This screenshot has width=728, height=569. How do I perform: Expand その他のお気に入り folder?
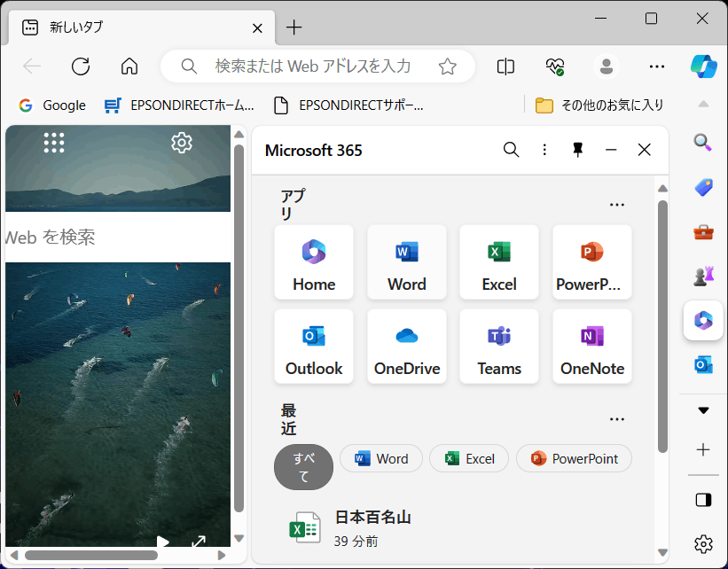[599, 105]
